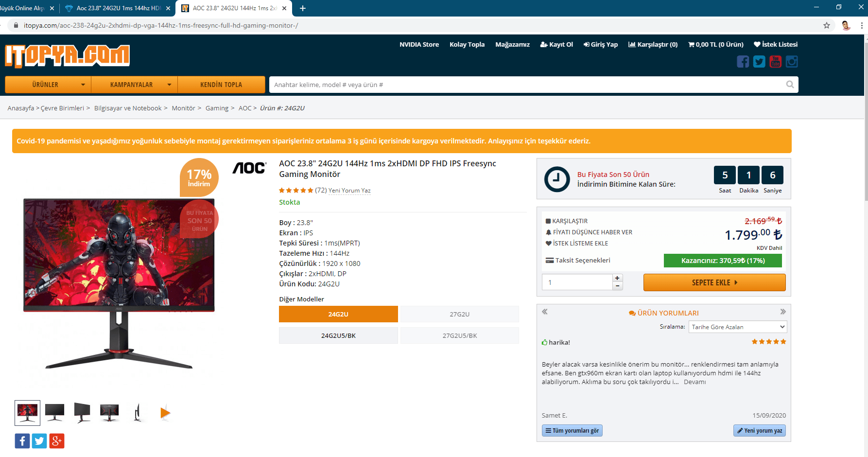Click Tüm yorumları gör button

(x=572, y=431)
